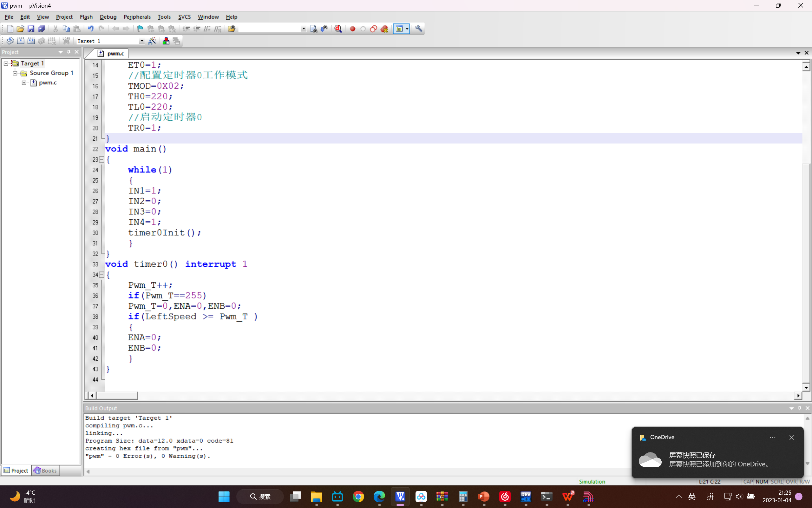
Task: Open the Flash menu
Action: pos(86,17)
